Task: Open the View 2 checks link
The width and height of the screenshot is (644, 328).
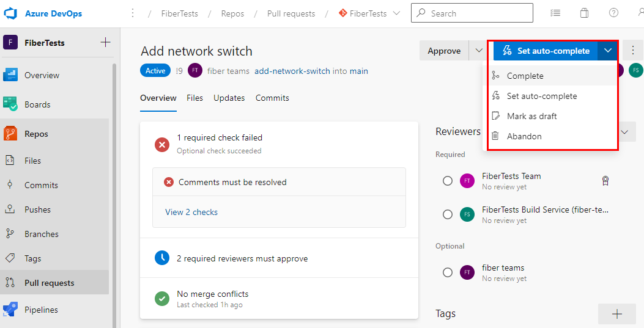Action: coord(191,212)
